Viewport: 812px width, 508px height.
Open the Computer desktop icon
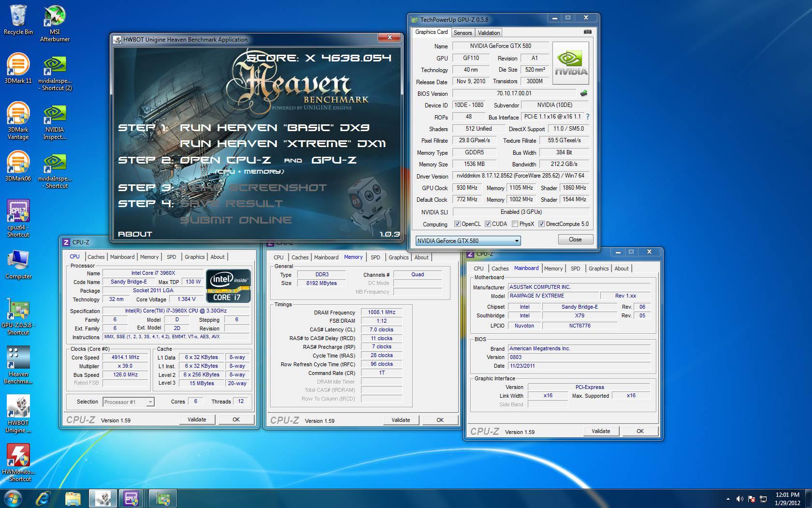point(18,265)
